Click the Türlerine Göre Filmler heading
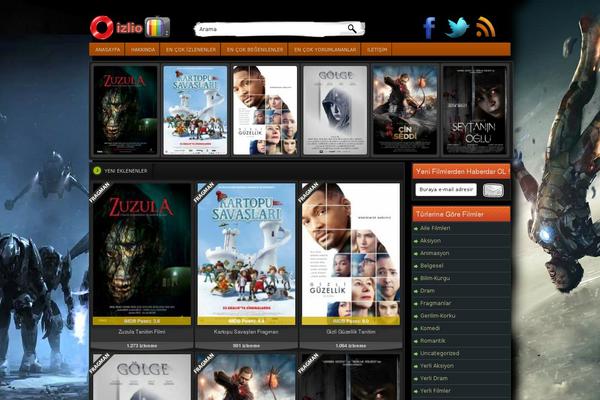This screenshot has height=400, width=600. pyautogui.click(x=450, y=214)
